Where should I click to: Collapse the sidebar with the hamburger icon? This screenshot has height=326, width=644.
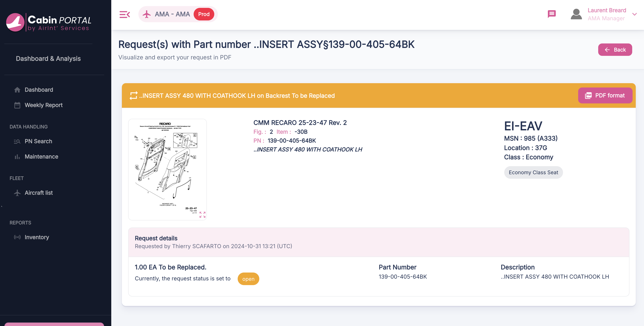point(124,15)
